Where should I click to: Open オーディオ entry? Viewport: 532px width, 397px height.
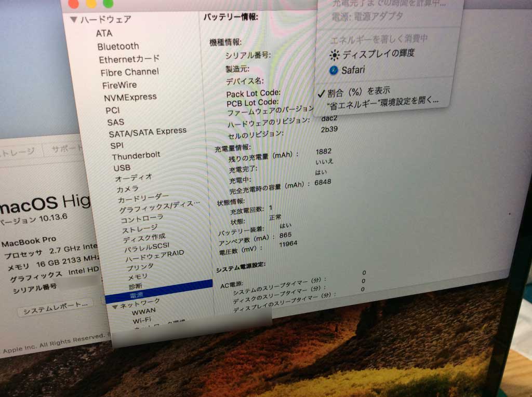click(x=134, y=177)
